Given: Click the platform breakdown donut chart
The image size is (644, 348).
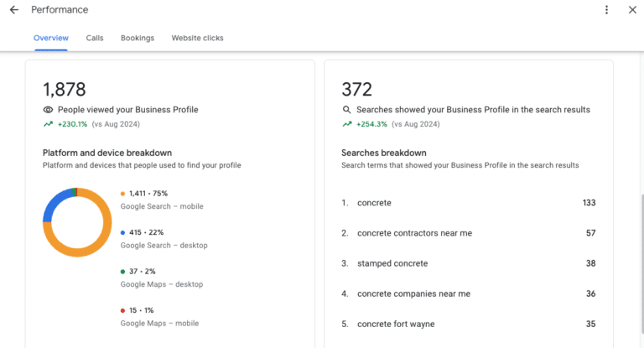Looking at the screenshot, I should point(77,222).
